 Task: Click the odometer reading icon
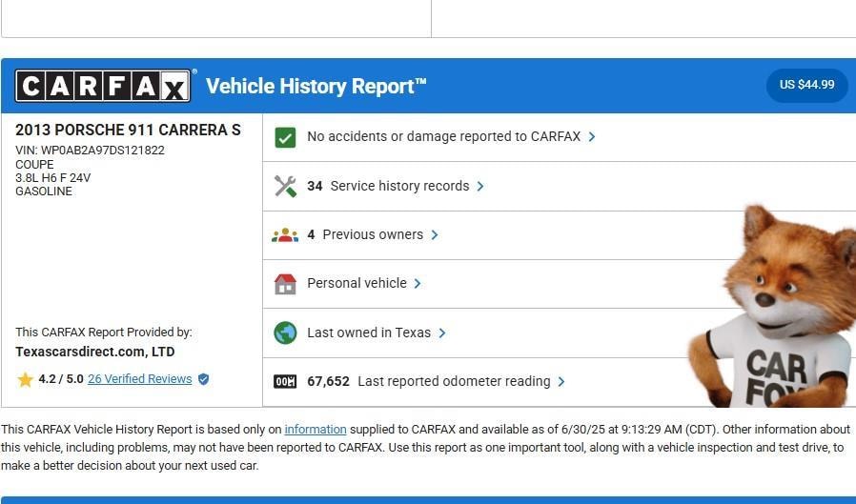(285, 381)
